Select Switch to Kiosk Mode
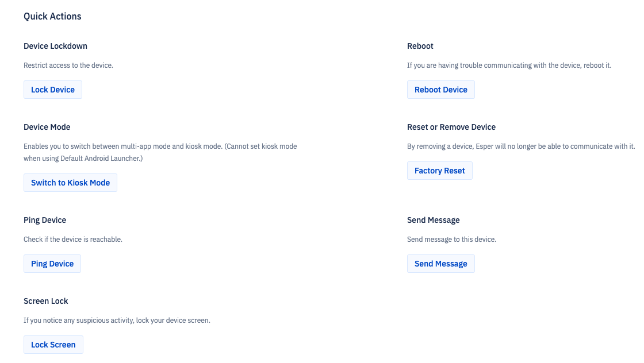The image size is (644, 363). [x=70, y=182]
